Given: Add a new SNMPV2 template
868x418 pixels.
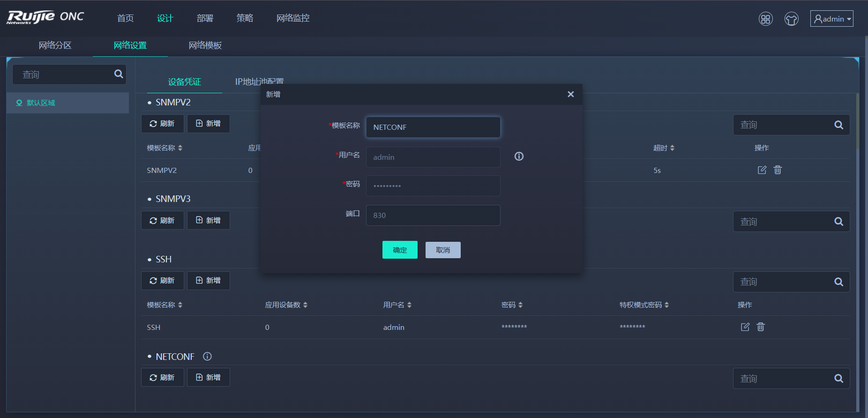Looking at the screenshot, I should click(209, 124).
